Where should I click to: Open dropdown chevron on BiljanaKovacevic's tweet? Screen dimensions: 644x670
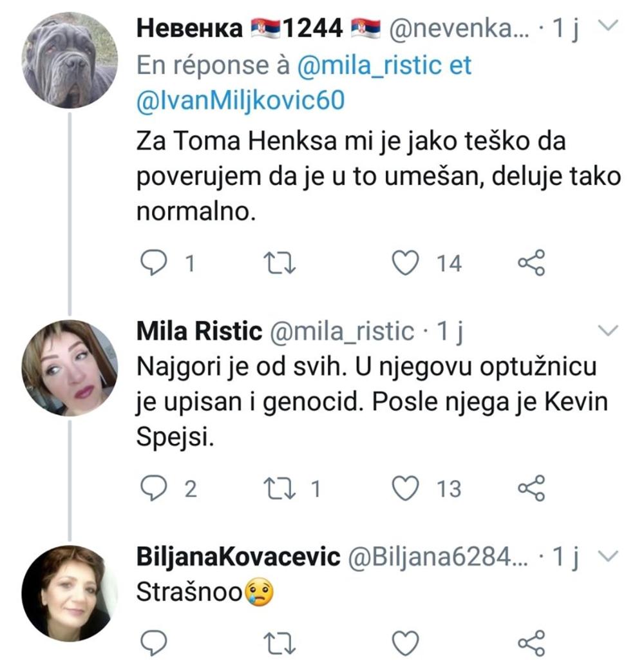point(607,555)
